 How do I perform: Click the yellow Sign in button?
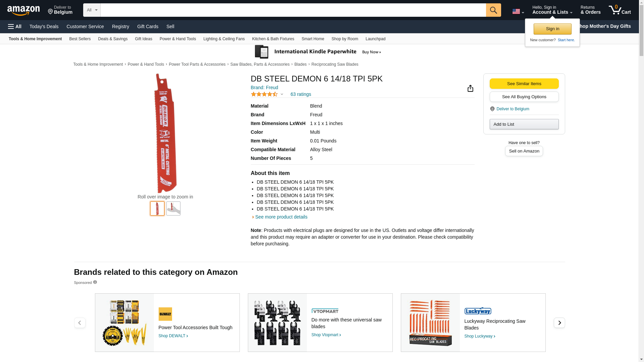tap(552, 29)
